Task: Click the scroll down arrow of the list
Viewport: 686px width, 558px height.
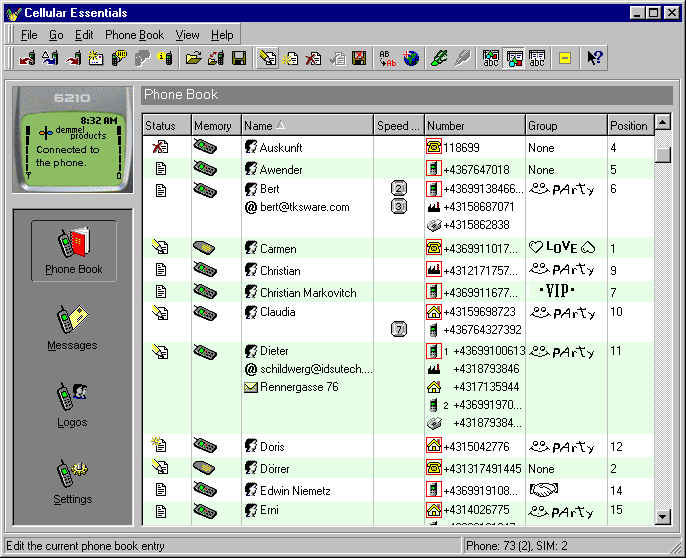Action: 662,517
